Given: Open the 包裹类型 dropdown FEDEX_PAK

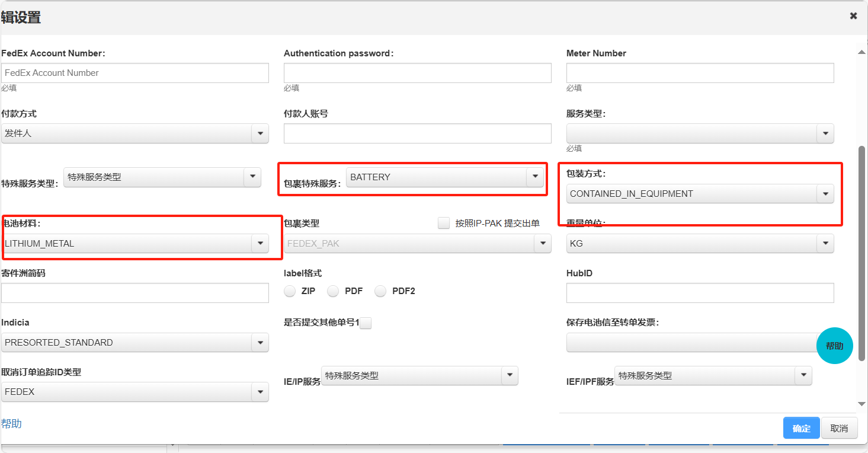Looking at the screenshot, I should click(x=418, y=243).
